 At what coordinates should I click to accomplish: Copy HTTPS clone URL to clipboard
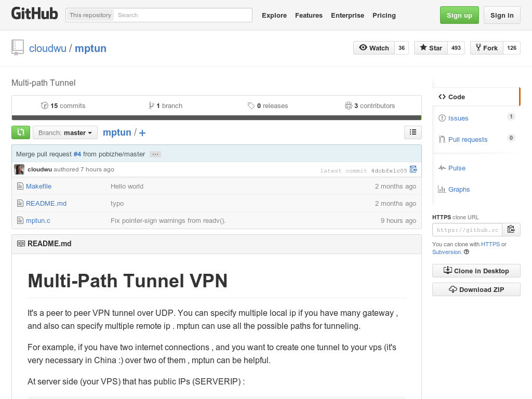coord(511,230)
